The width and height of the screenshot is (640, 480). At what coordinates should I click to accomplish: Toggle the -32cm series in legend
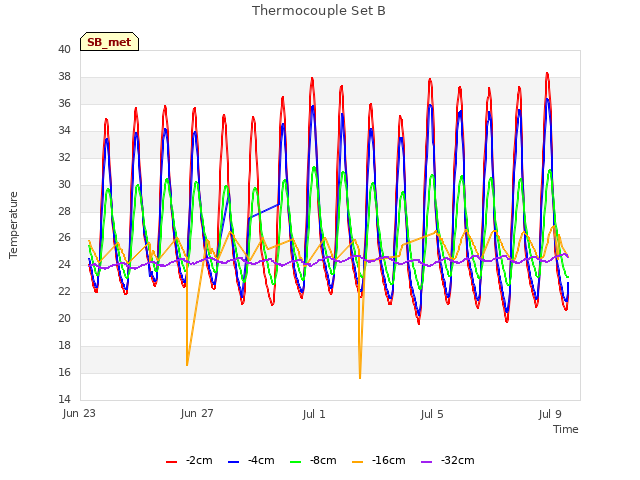tap(447, 461)
